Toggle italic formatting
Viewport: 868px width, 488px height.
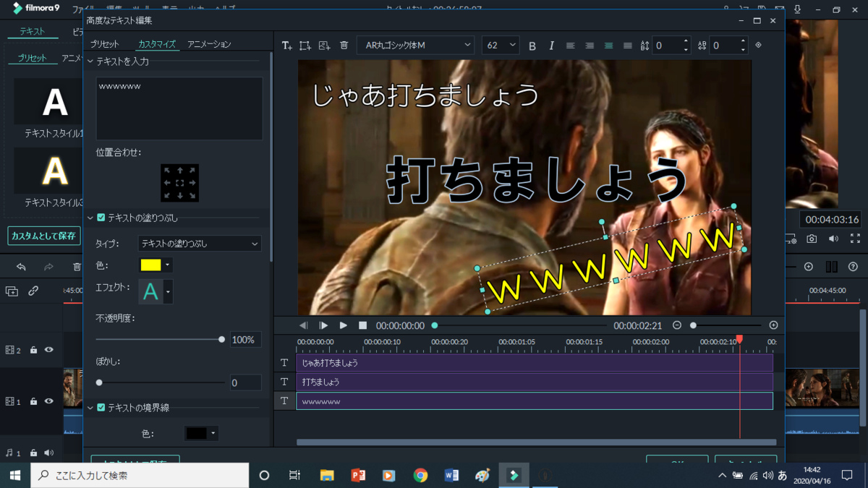click(551, 46)
